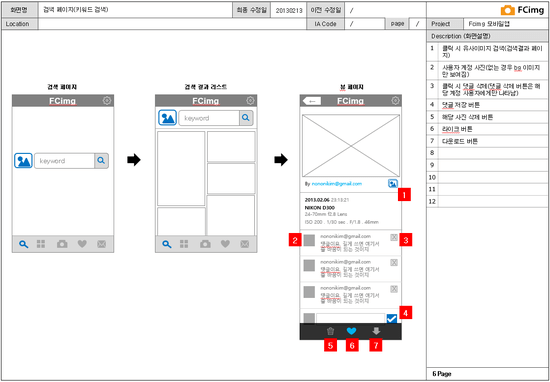Click the Description panel header
The width and height of the screenshot is (550, 382).
(x=488, y=36)
